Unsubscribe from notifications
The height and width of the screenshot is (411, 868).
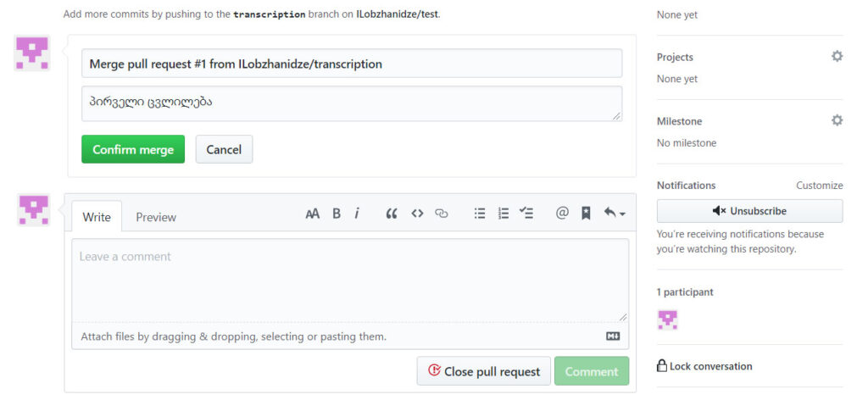tap(749, 211)
